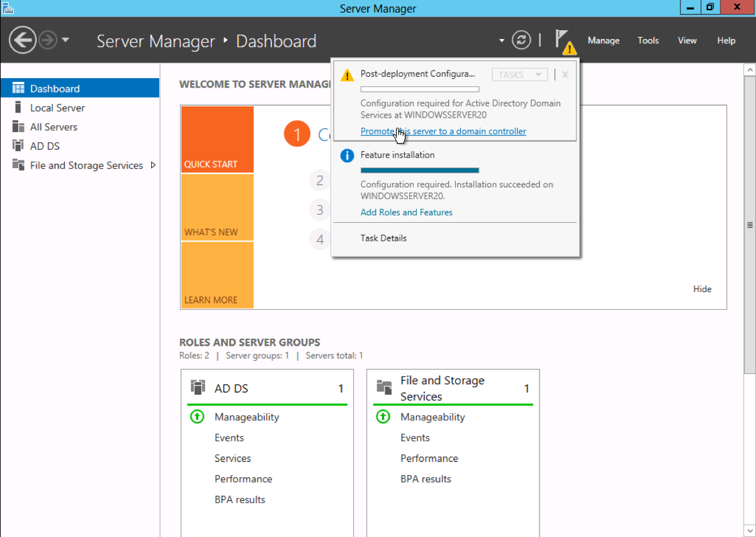Screen dimensions: 756x537
Task: Promote this server to a domain controller
Action: tap(443, 131)
